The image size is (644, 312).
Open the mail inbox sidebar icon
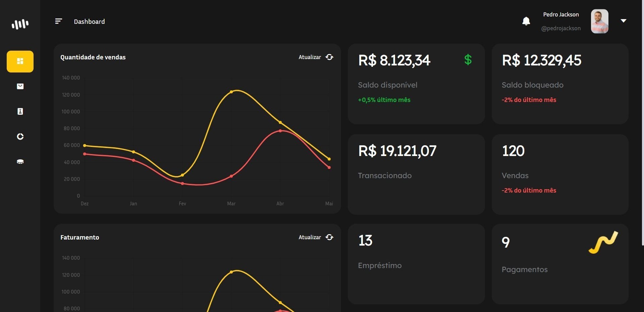point(20,86)
